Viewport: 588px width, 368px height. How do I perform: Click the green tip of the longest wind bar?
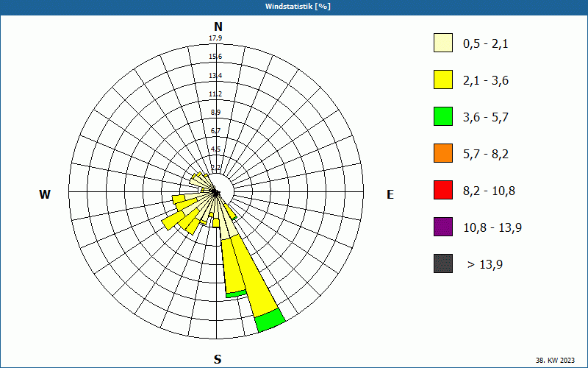[270, 320]
